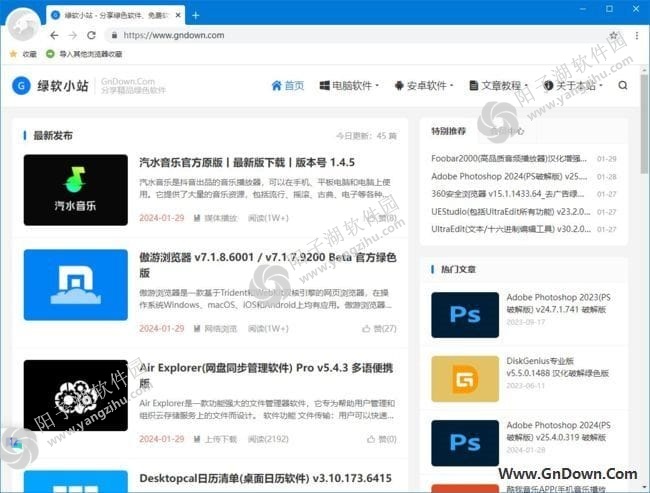
Task: Open UltraEdit v30.2.0 recommended link
Action: point(511,229)
